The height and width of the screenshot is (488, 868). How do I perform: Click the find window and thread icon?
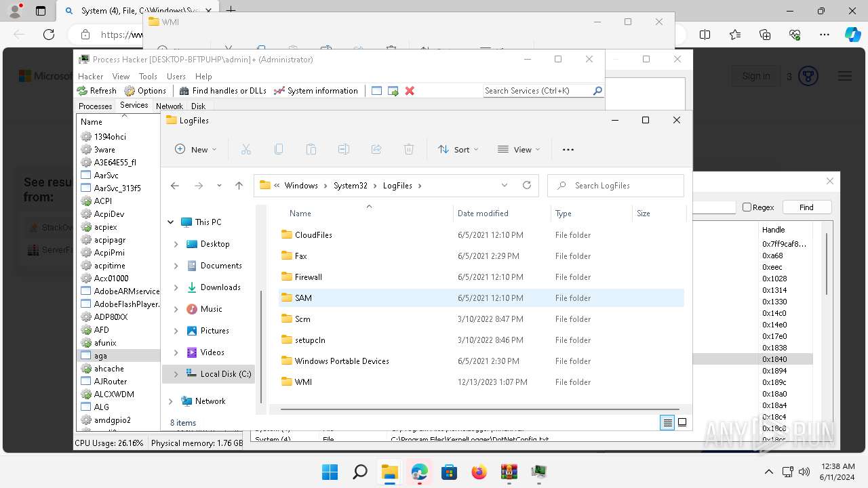pyautogui.click(x=393, y=91)
